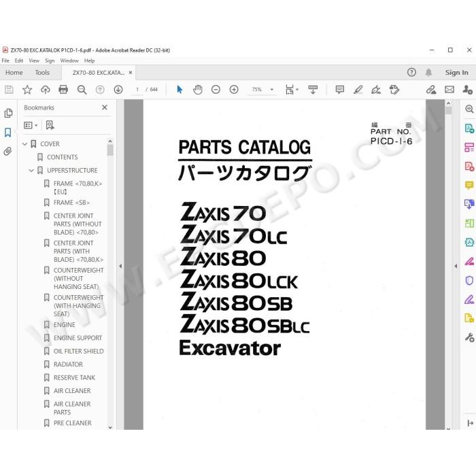Click the document vertical scrollbar thumb
Screen dimensions: 476x476
coord(448,110)
